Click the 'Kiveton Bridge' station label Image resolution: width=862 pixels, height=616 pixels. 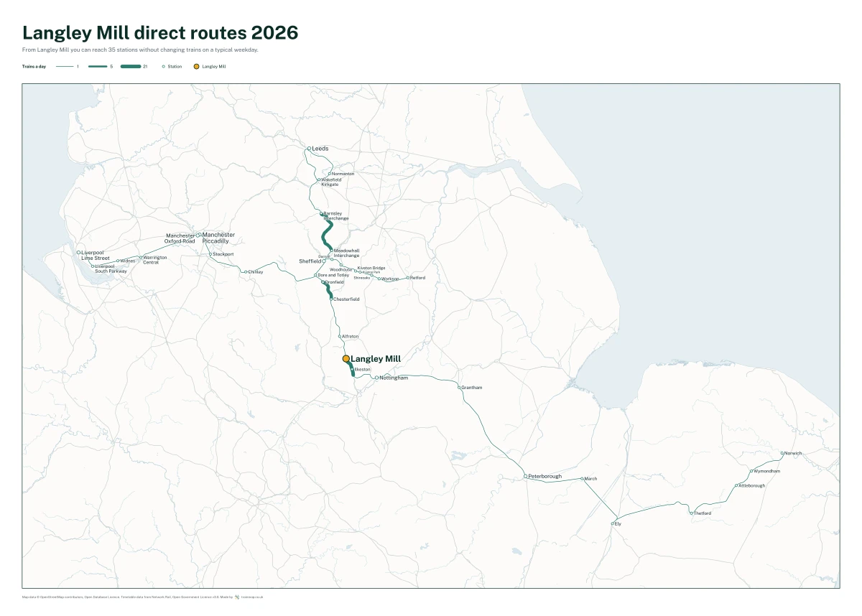[x=371, y=268]
